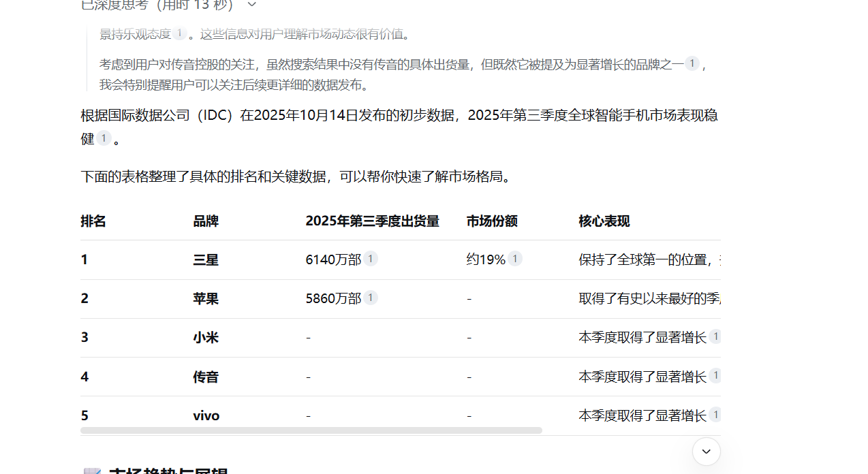Click rank 4 cell in the table
This screenshot has width=868, height=474.
tap(84, 377)
